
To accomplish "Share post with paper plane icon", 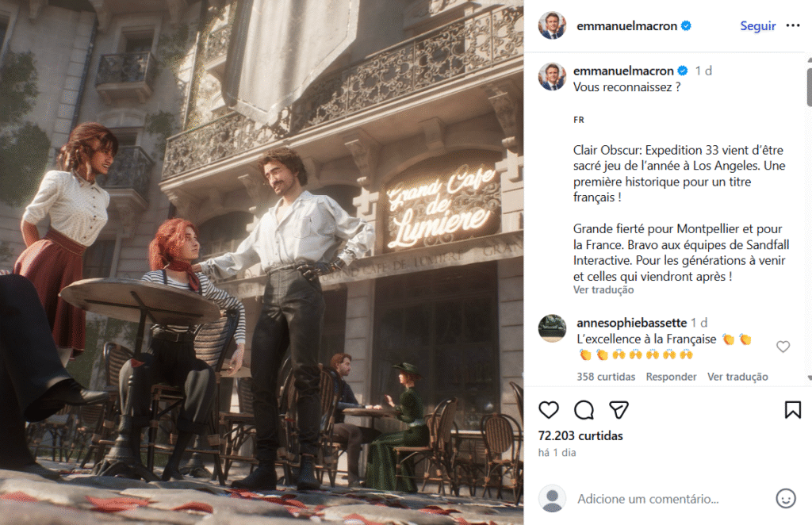I will 619,410.
